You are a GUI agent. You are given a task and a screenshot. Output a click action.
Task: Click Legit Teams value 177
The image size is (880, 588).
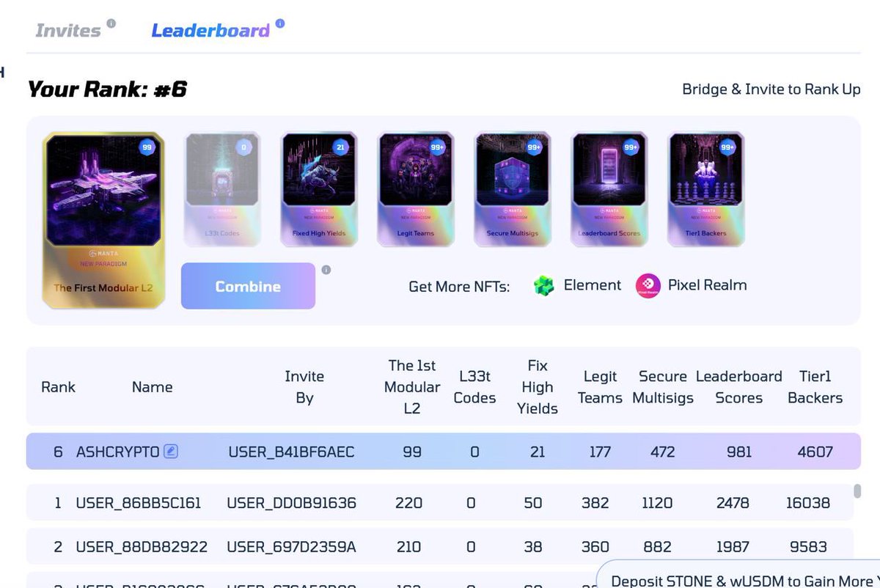[600, 452]
